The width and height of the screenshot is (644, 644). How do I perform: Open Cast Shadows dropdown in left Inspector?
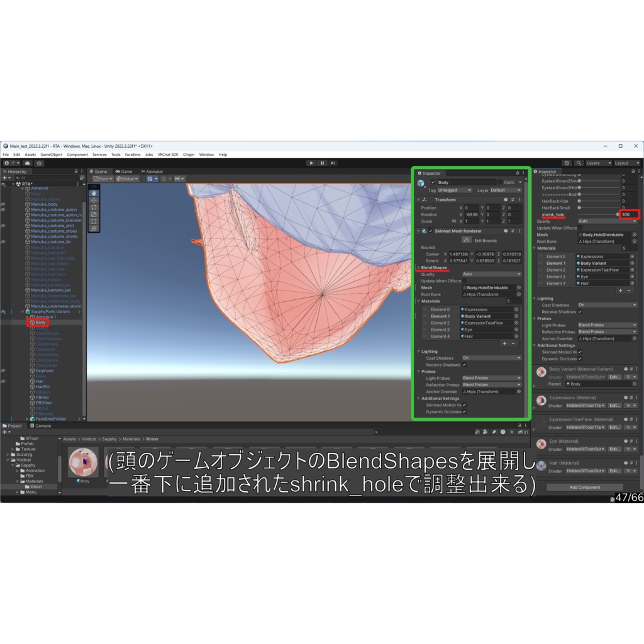point(492,358)
